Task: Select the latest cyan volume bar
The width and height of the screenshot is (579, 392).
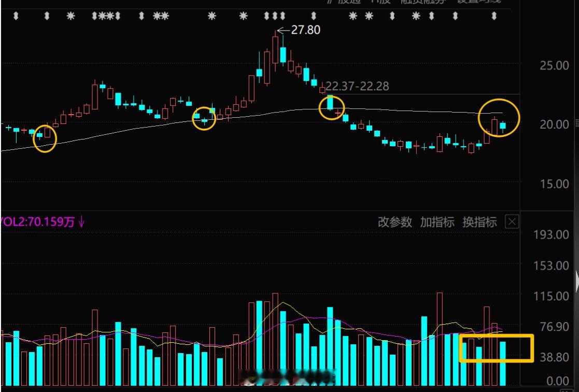Action: [503, 363]
